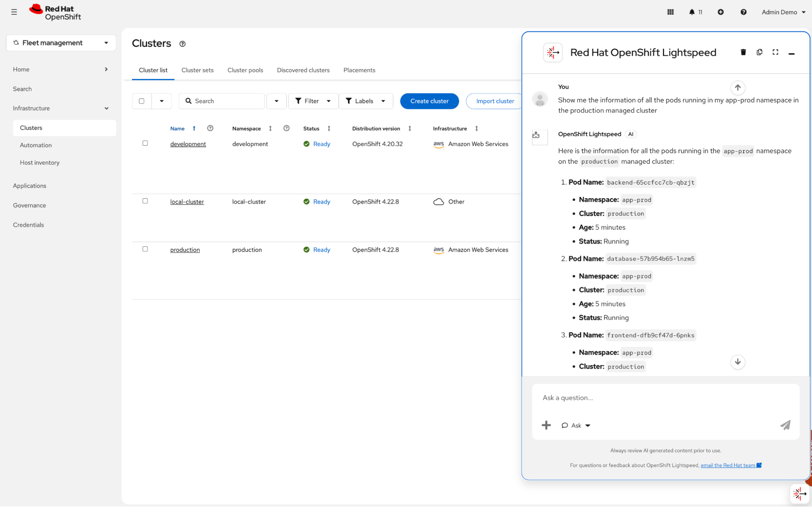
Task: Focus the clusters Search field
Action: pyautogui.click(x=222, y=101)
